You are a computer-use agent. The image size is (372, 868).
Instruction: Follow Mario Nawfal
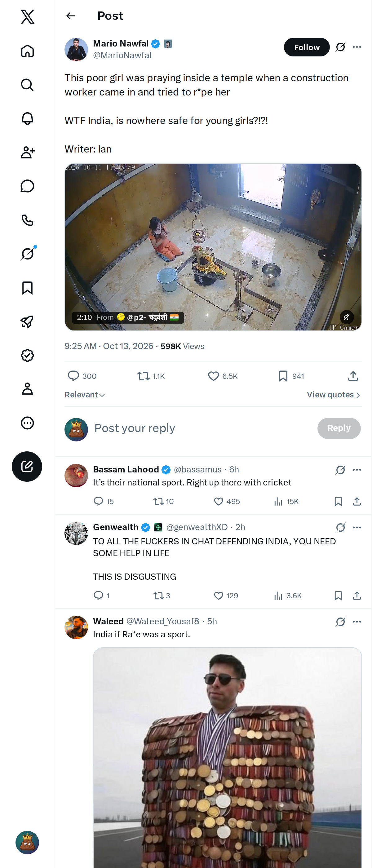click(307, 47)
